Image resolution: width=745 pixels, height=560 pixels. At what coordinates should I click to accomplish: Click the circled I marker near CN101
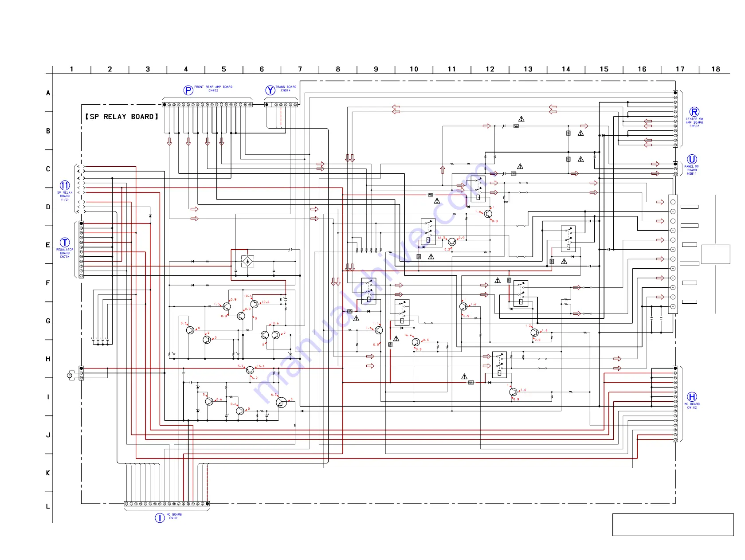pos(160,518)
